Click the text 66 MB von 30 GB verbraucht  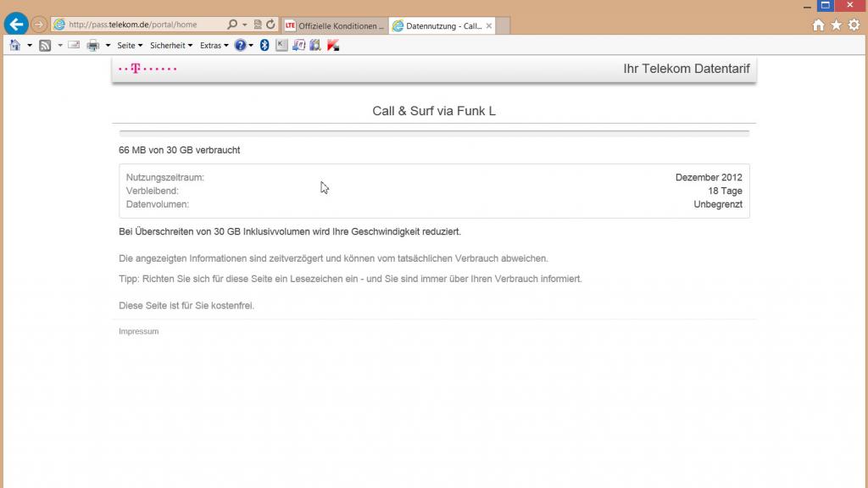(x=180, y=150)
